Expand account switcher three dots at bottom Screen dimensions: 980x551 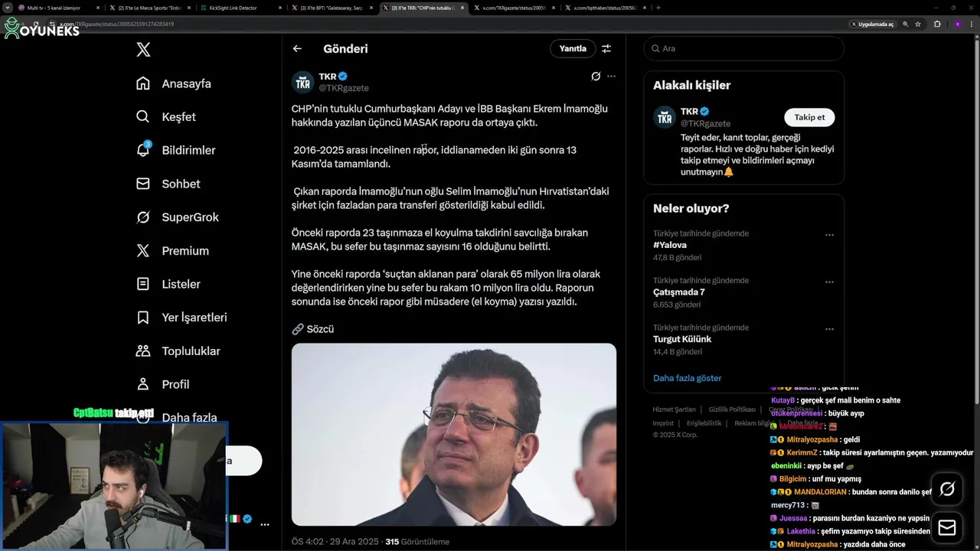click(x=265, y=525)
